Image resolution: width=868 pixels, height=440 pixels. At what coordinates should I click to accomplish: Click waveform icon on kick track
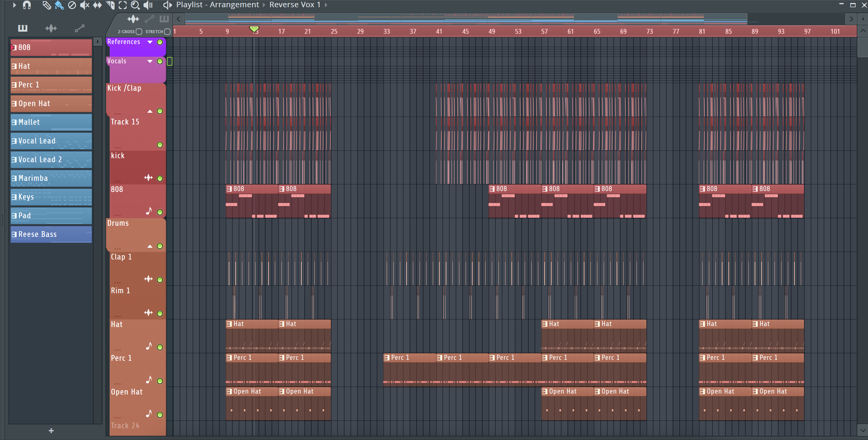click(x=148, y=178)
